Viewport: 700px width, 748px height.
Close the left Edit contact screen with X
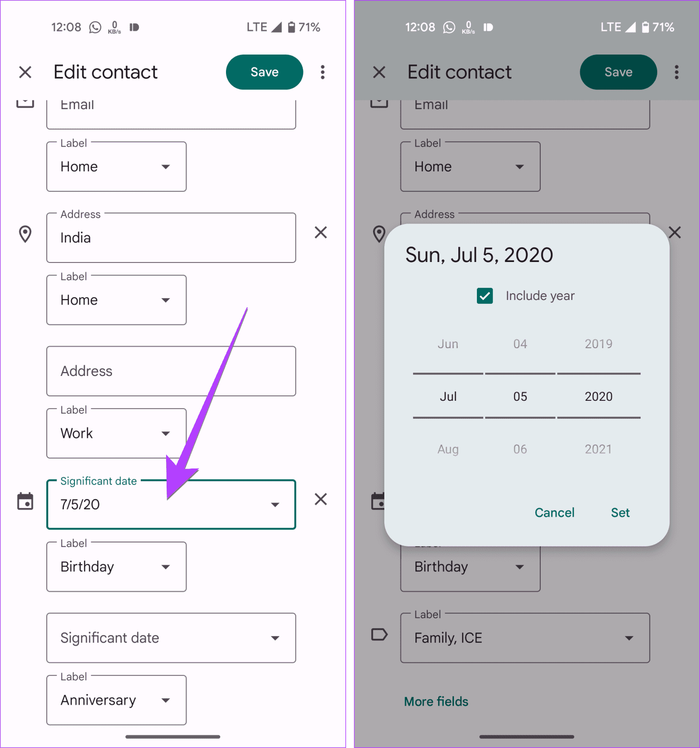click(x=25, y=72)
